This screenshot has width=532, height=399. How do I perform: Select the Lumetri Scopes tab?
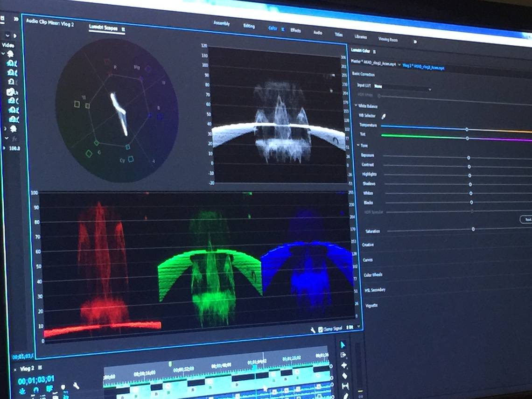[x=103, y=28]
